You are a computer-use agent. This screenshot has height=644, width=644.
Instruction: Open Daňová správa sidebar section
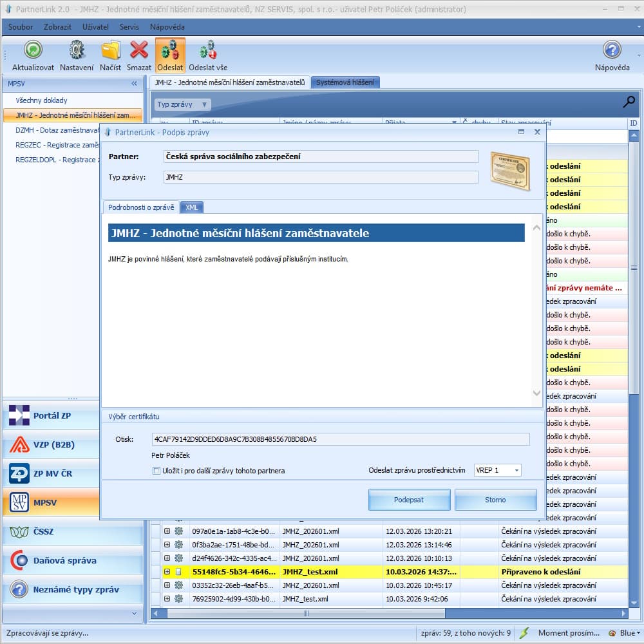[x=73, y=560]
